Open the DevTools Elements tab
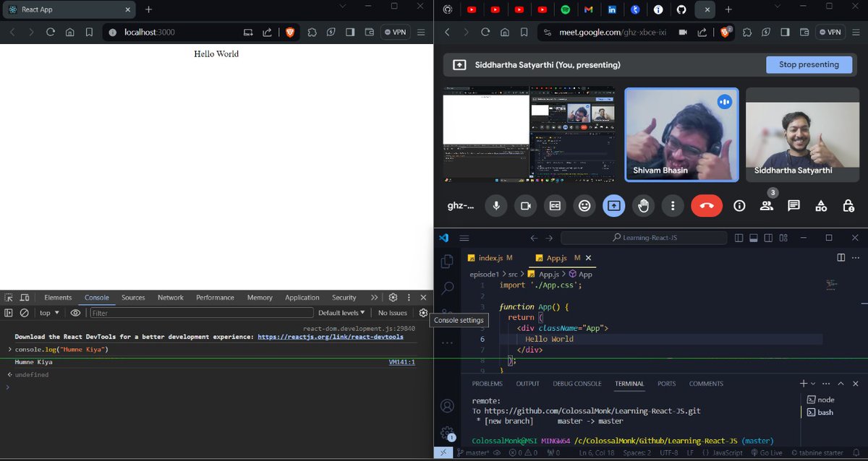The width and height of the screenshot is (868, 461). tap(58, 298)
